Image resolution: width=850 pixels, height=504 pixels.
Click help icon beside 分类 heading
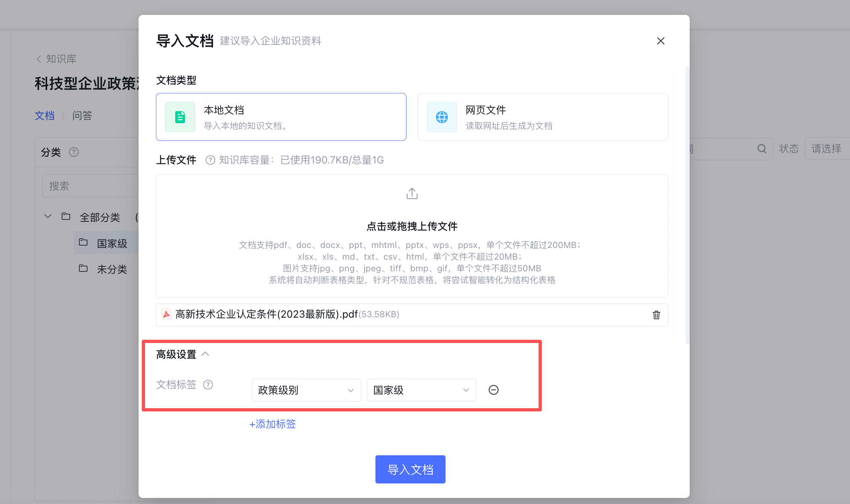(x=74, y=152)
